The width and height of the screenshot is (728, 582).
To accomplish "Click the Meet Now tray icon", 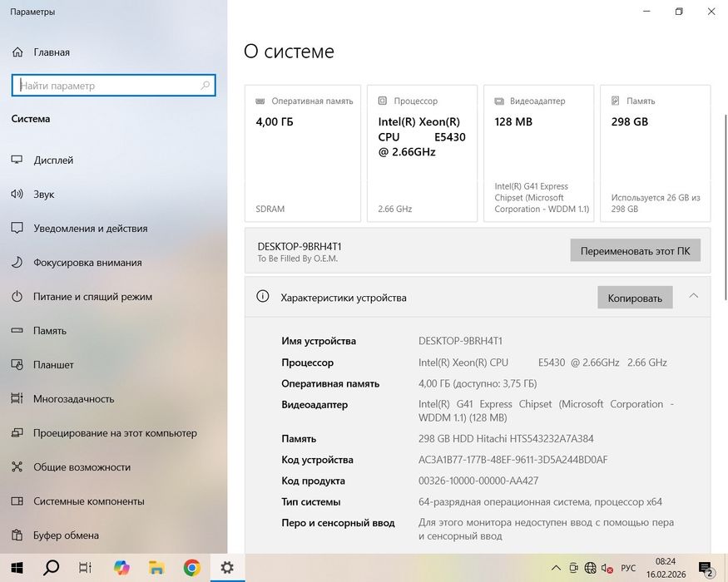I will pyautogui.click(x=573, y=568).
